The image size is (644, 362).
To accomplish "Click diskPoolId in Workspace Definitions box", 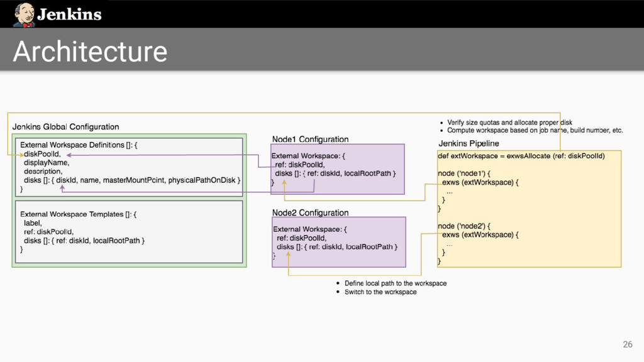I will coord(42,154).
